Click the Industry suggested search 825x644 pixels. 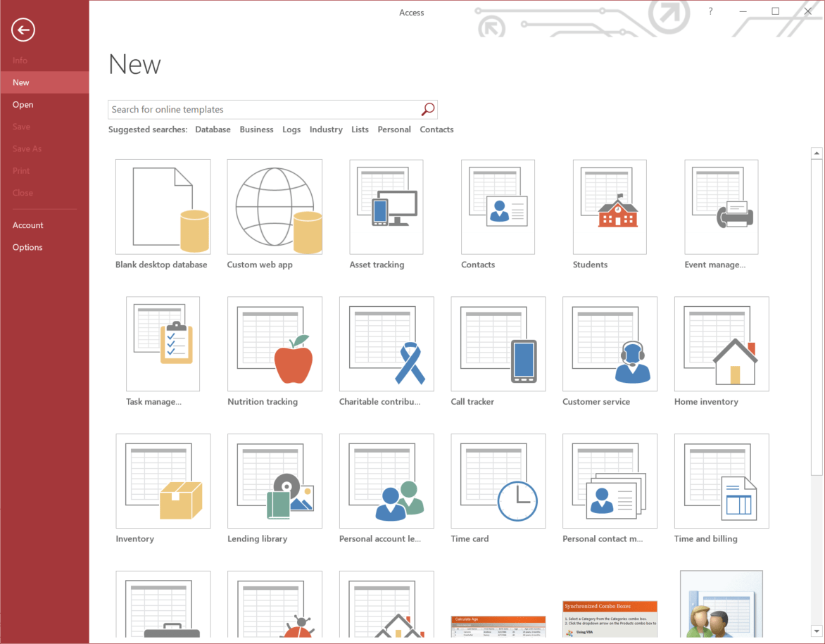pos(326,130)
